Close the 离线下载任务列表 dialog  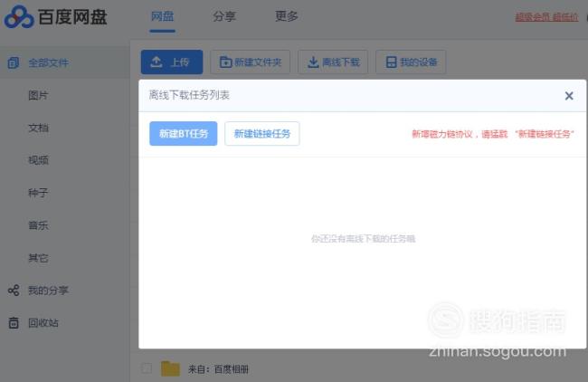(x=569, y=96)
